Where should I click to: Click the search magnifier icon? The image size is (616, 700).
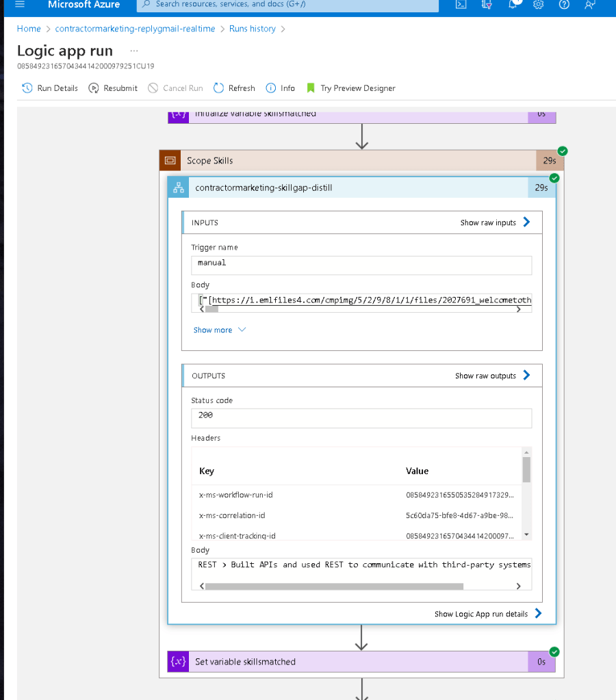(146, 4)
